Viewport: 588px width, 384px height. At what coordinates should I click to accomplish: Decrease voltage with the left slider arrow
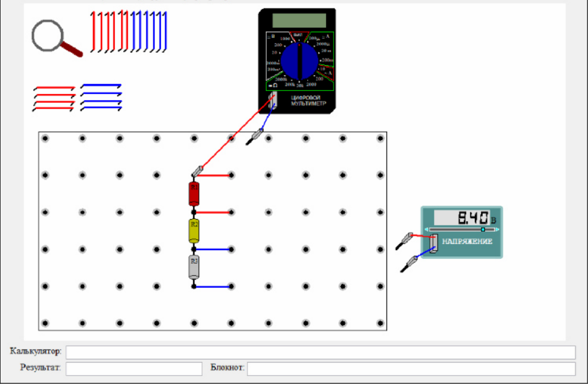click(x=426, y=229)
